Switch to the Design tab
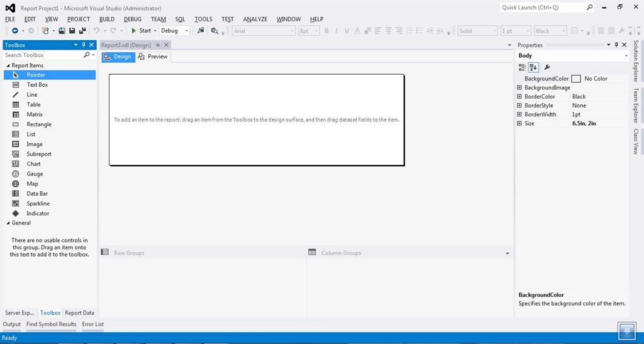This screenshot has height=344, width=644. coord(118,57)
